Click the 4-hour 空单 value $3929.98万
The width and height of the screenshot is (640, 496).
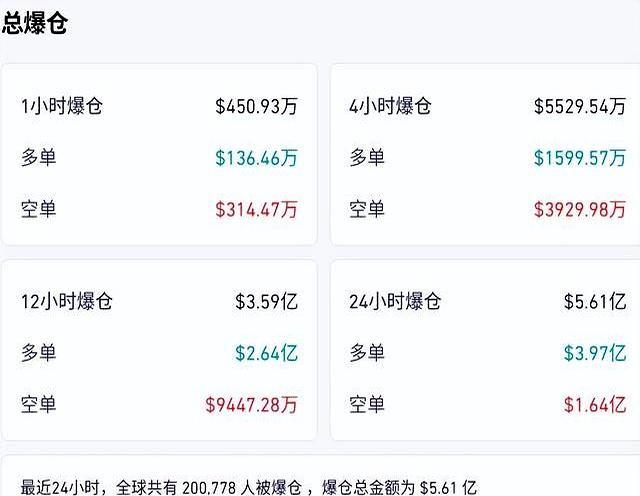point(580,210)
